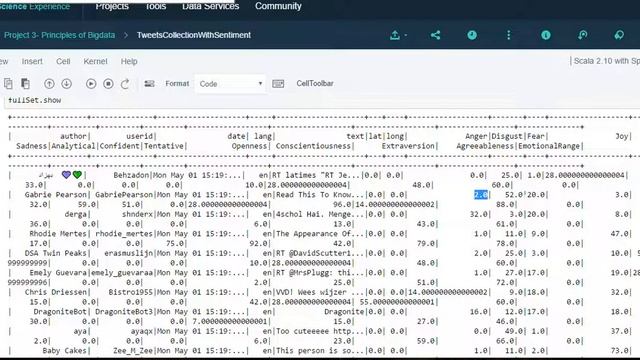Screen dimensions: 640x360
Task: Click the Science Experience logo text
Action: coord(35,6)
